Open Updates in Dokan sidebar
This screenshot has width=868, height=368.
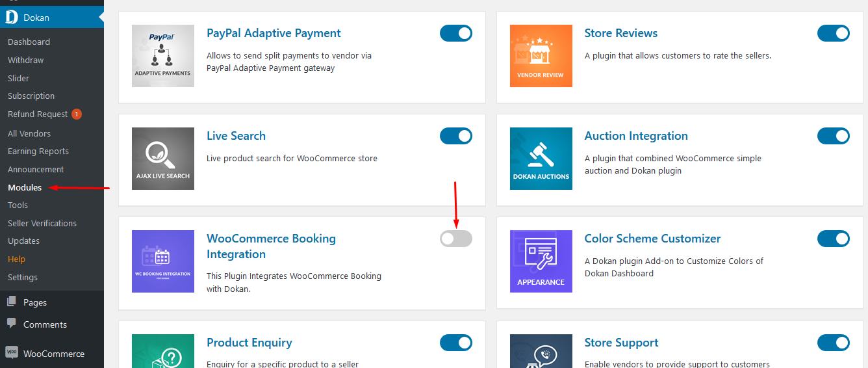(24, 241)
